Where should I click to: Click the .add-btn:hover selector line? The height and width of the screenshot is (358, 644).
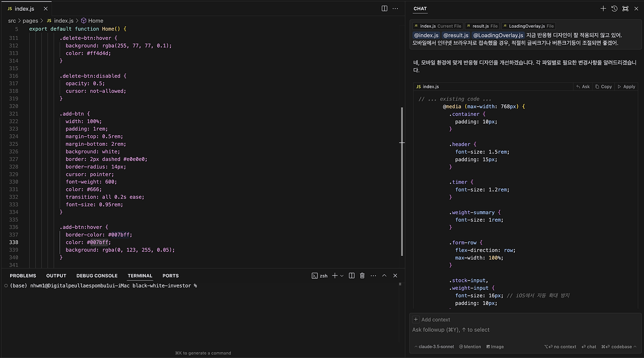point(84,227)
